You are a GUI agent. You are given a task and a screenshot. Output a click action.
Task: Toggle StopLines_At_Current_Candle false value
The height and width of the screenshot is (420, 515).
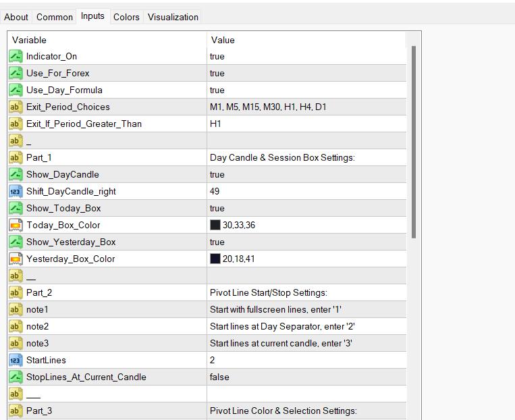point(219,377)
